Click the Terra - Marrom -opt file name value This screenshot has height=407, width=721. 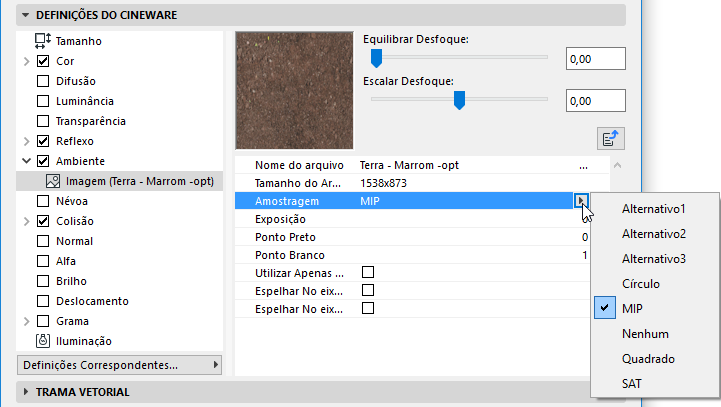coord(409,165)
